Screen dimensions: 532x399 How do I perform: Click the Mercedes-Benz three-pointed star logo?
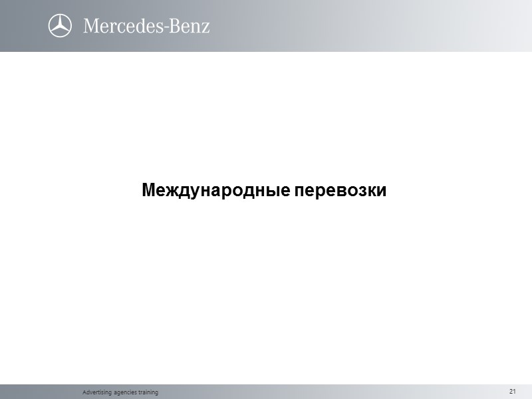(x=61, y=27)
